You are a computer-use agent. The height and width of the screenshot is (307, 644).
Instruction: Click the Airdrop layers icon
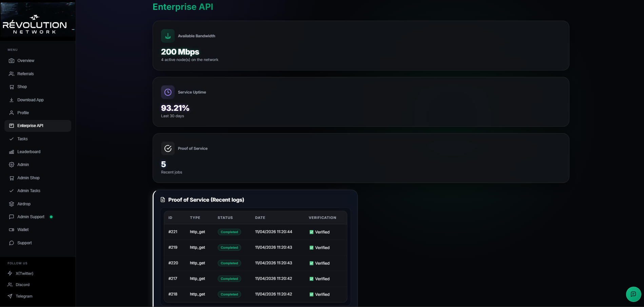tap(12, 204)
